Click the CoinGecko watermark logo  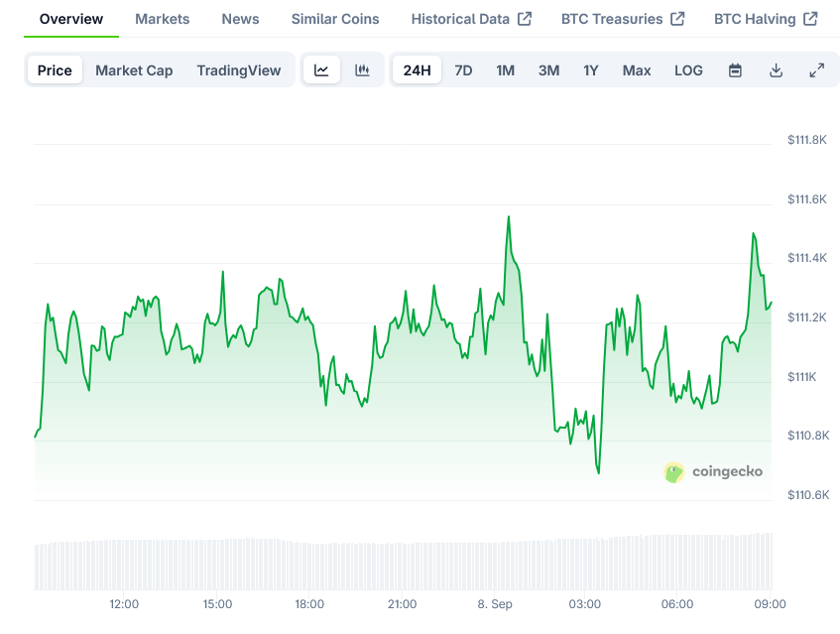(714, 471)
